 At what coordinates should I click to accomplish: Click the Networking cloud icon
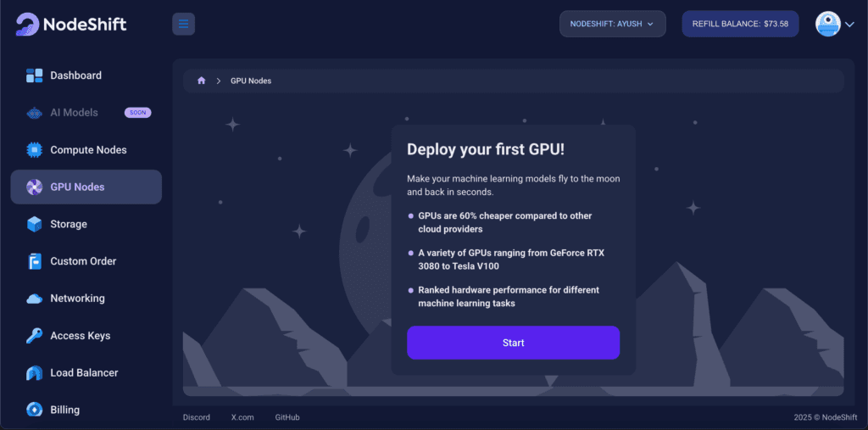point(34,299)
